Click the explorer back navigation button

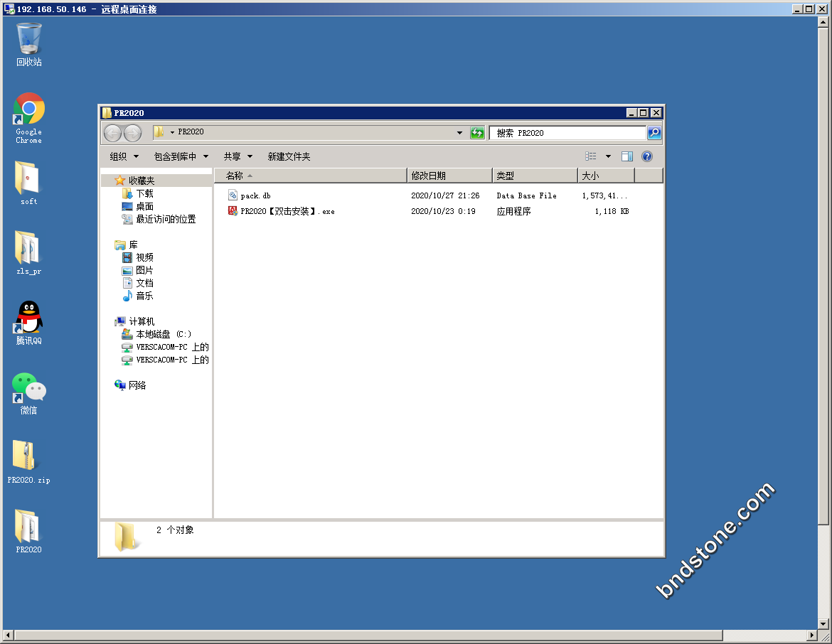pyautogui.click(x=112, y=133)
